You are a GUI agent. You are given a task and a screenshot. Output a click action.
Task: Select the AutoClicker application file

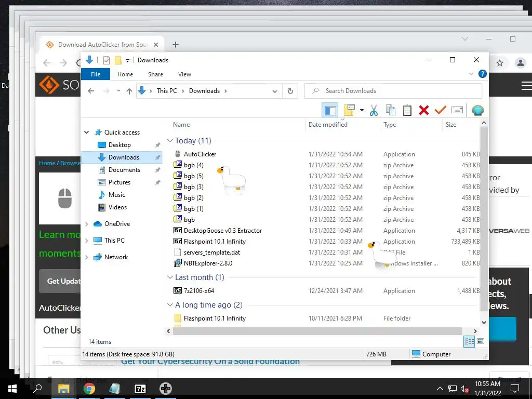click(x=200, y=154)
